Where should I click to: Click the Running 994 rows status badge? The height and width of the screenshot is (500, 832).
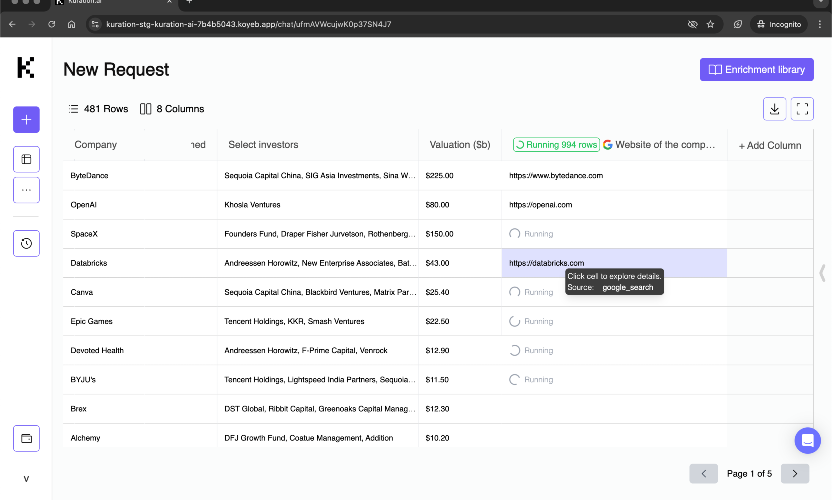tap(556, 145)
